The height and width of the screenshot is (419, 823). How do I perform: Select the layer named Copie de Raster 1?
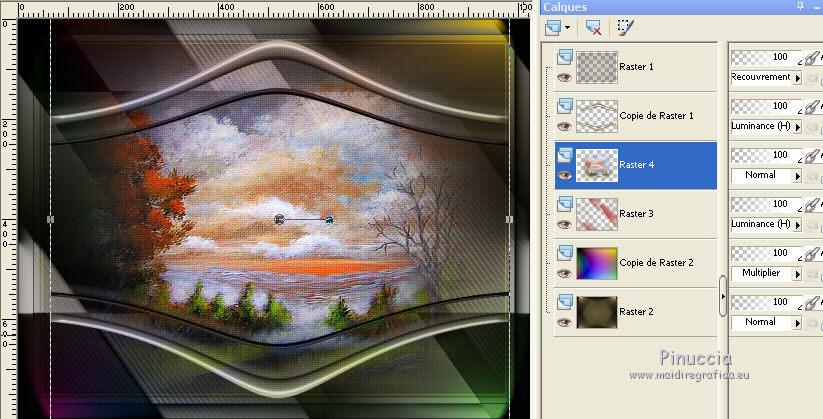(656, 116)
